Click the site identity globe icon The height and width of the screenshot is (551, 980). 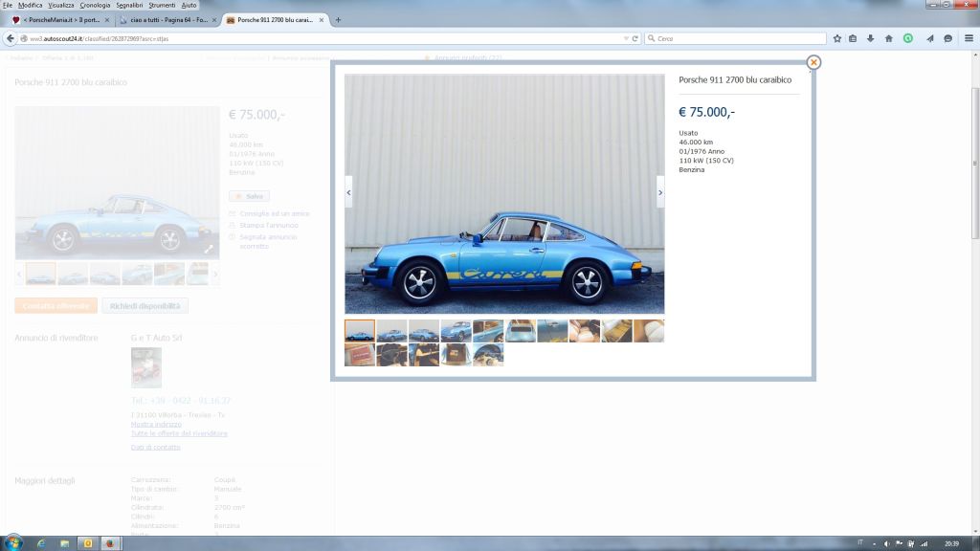pos(24,38)
